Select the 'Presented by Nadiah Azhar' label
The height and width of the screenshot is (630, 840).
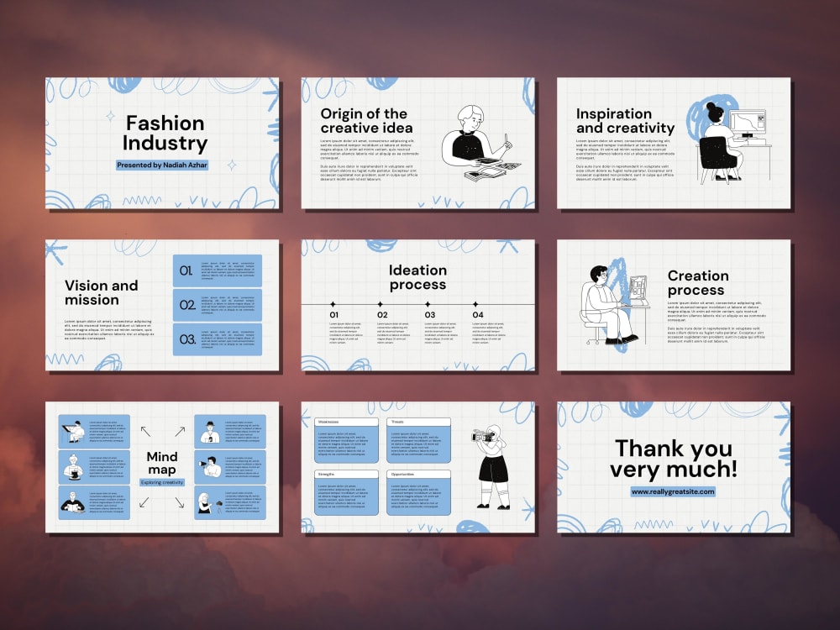pos(162,165)
